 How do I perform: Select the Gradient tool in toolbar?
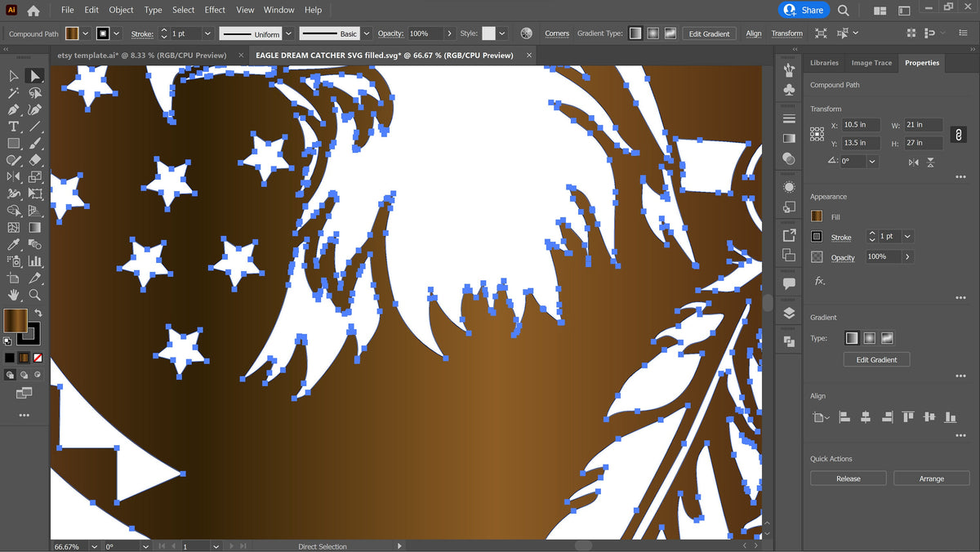(x=34, y=228)
